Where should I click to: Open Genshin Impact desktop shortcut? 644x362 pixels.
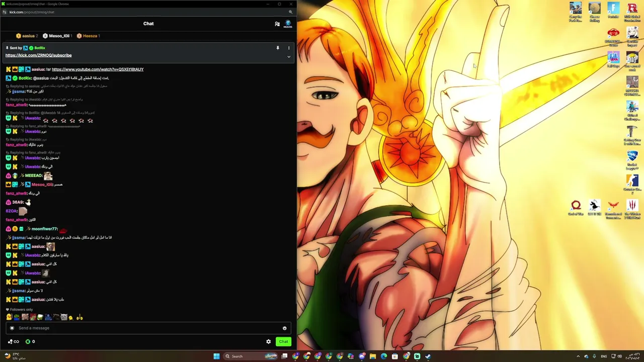click(x=632, y=37)
